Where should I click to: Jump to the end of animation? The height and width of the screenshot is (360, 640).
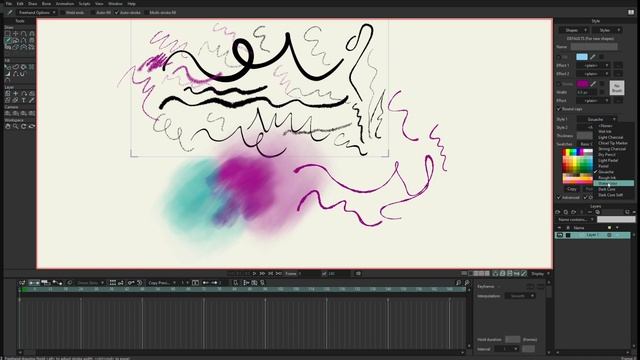point(278,273)
